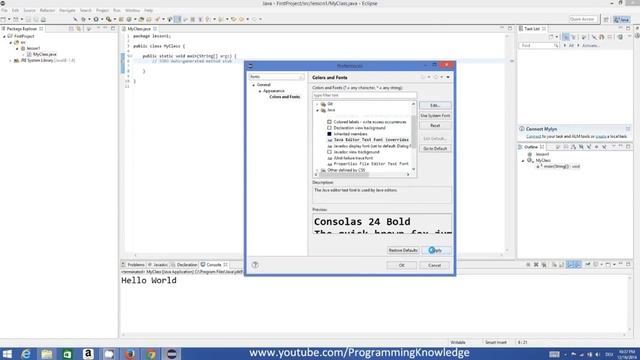The image size is (640, 360).
Task: Click the Apply button in Preferences
Action: 436,250
